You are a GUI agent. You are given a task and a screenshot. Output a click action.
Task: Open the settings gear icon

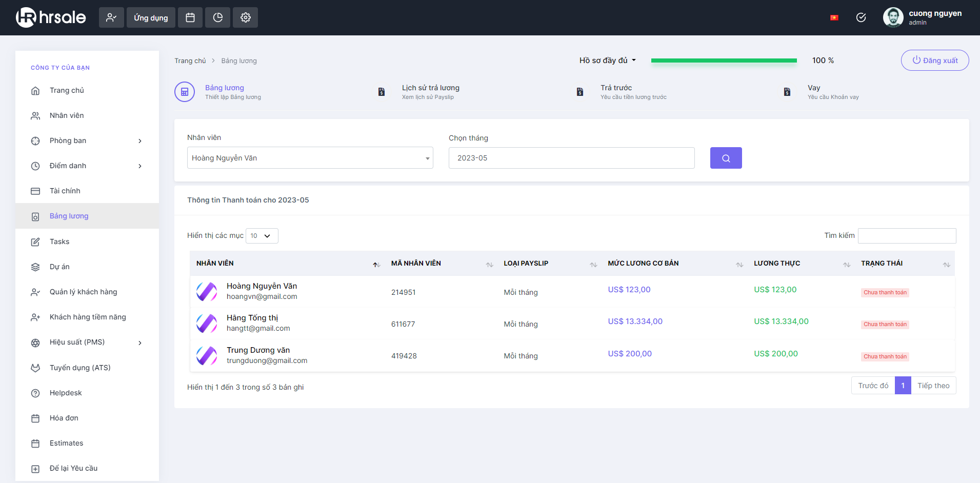click(246, 17)
